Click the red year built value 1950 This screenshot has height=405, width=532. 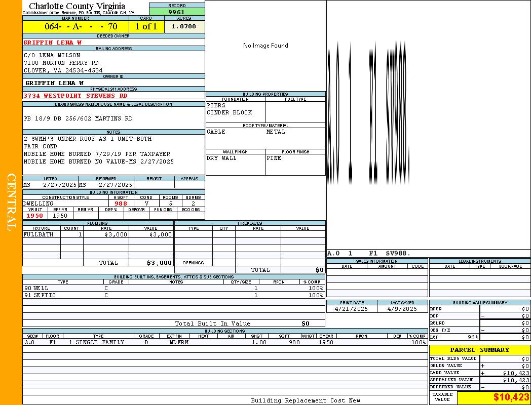[35, 216]
